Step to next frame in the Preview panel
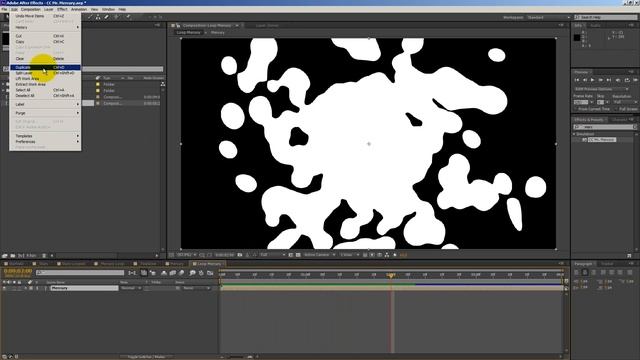 click(x=600, y=80)
